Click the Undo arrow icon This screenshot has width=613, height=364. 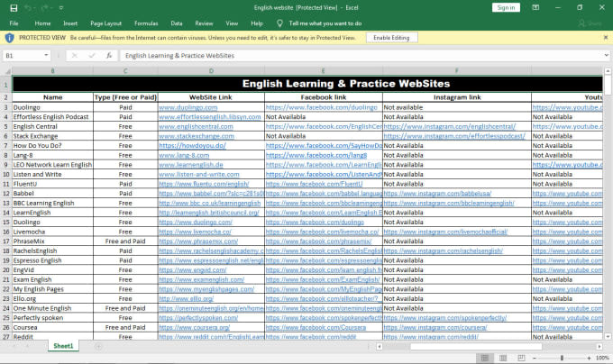click(29, 8)
